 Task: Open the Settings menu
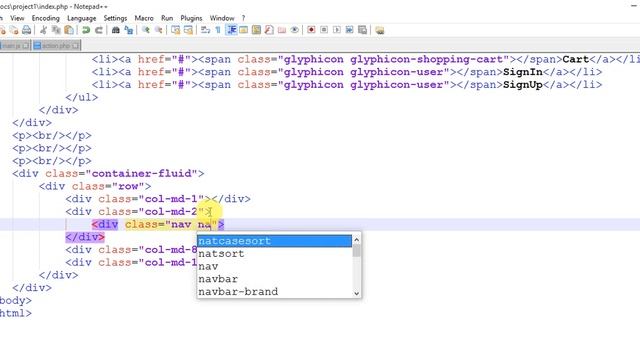coord(115,18)
